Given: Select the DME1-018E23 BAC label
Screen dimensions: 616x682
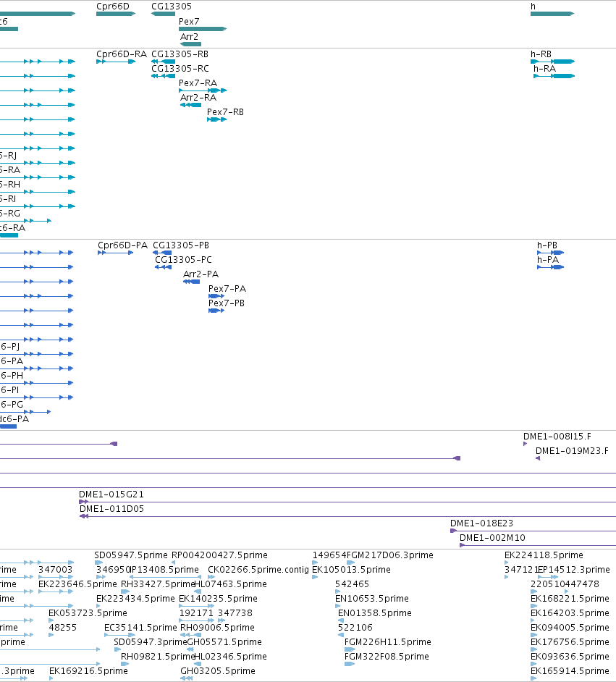Looking at the screenshot, I should coord(481,523).
